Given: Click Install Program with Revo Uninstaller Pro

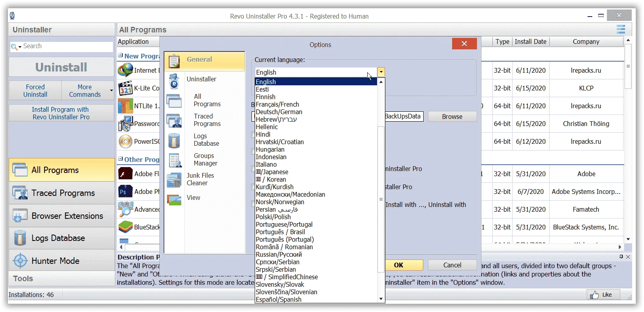Looking at the screenshot, I should click(61, 113).
